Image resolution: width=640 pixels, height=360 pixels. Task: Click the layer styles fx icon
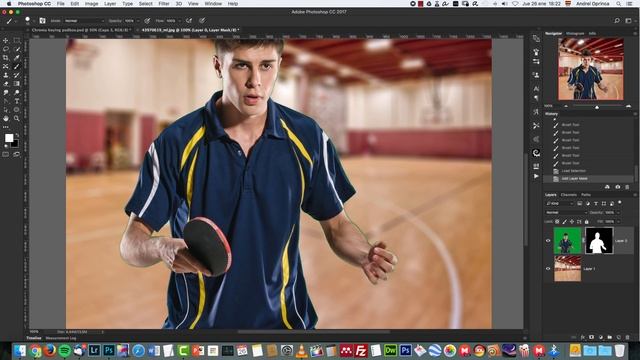[x=583, y=337]
